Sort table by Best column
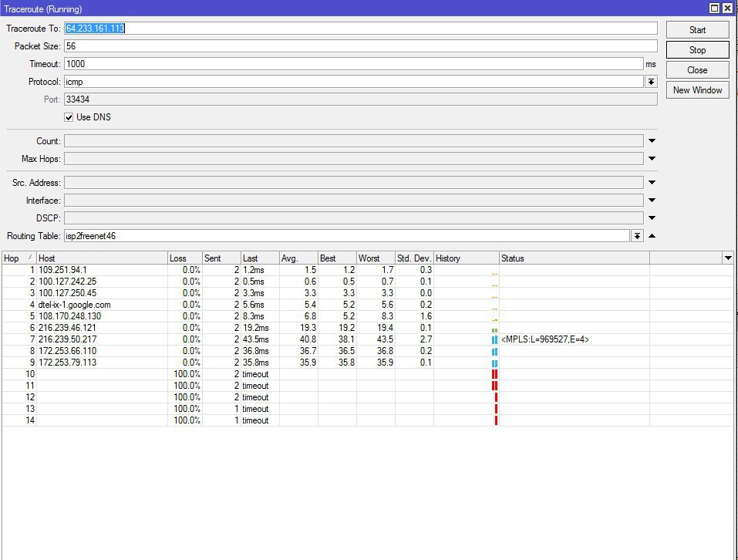738x560 pixels. coord(338,258)
